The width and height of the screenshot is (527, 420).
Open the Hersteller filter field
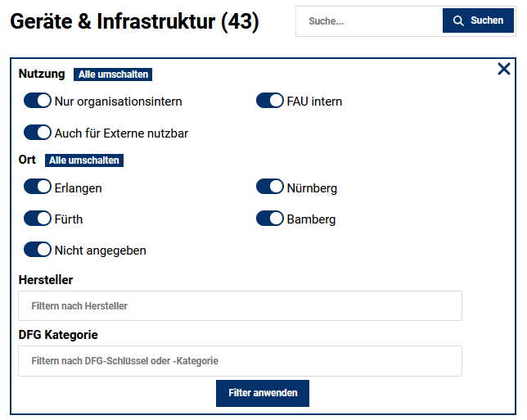coord(240,306)
